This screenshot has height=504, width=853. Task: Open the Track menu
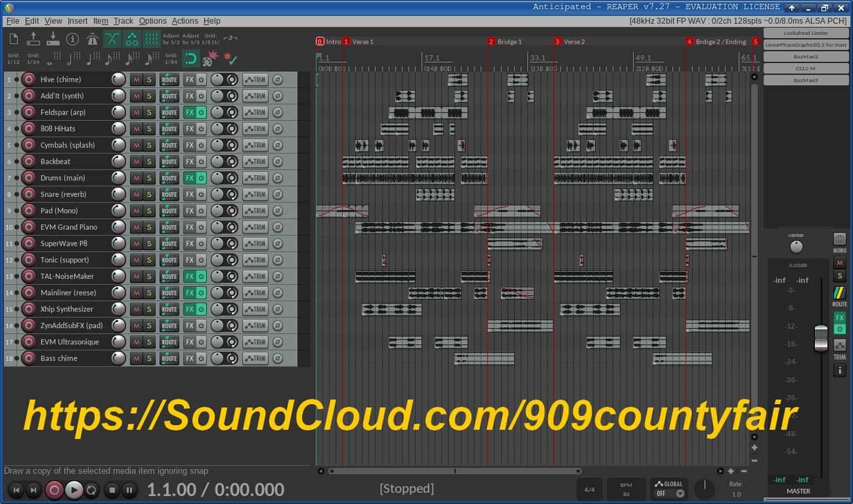[123, 21]
